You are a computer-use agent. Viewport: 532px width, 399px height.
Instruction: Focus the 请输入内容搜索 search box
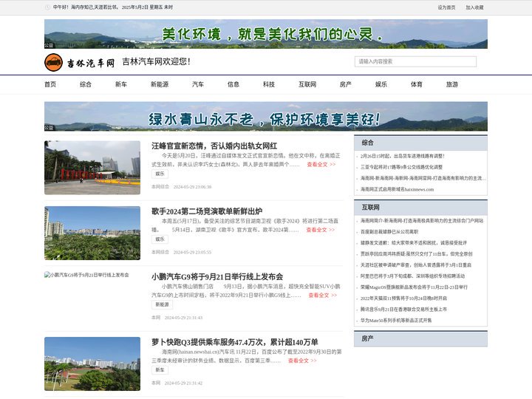(415, 61)
